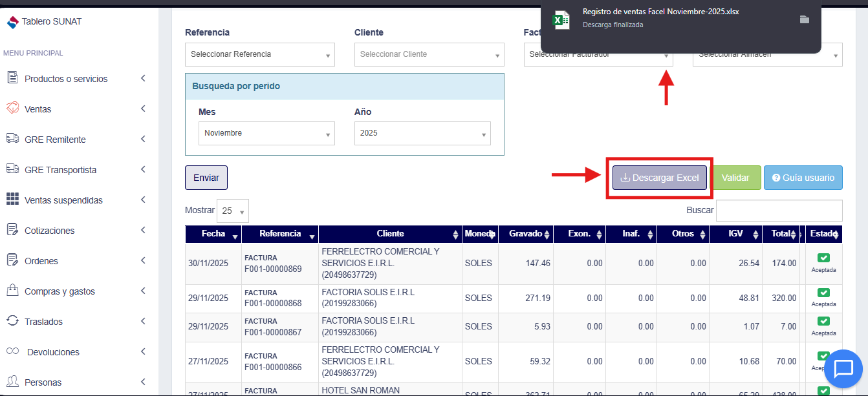Open downloads folder icon in popup
Screen dimensions: 868x396
point(804,19)
